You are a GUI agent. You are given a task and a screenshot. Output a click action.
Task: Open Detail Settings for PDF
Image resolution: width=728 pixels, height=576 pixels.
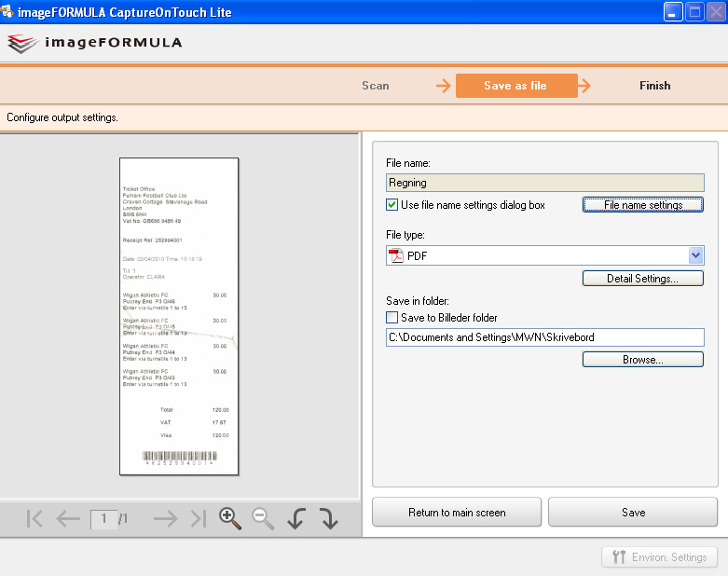643,279
